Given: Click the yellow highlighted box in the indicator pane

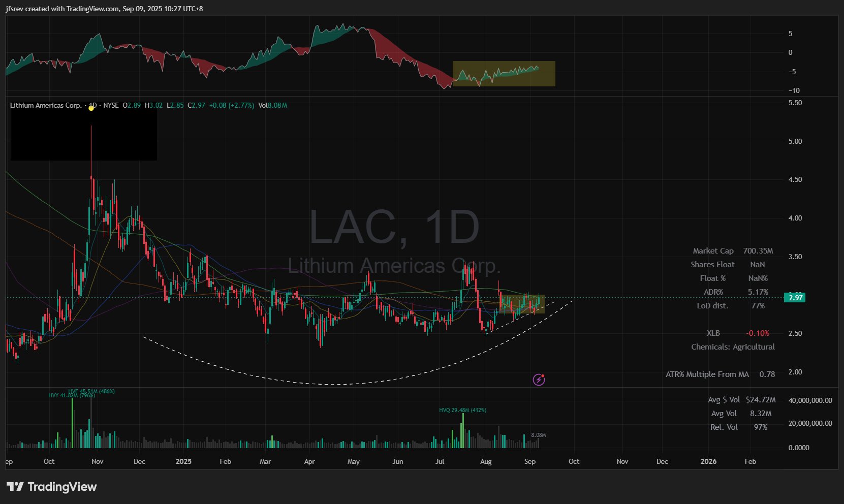Looking at the screenshot, I should 504,74.
